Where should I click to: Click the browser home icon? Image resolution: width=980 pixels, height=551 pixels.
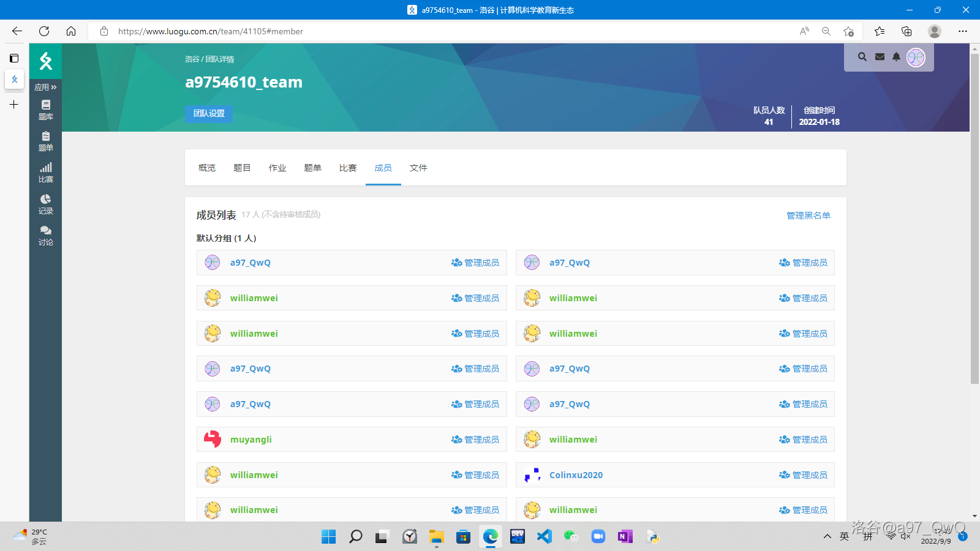tap(71, 31)
